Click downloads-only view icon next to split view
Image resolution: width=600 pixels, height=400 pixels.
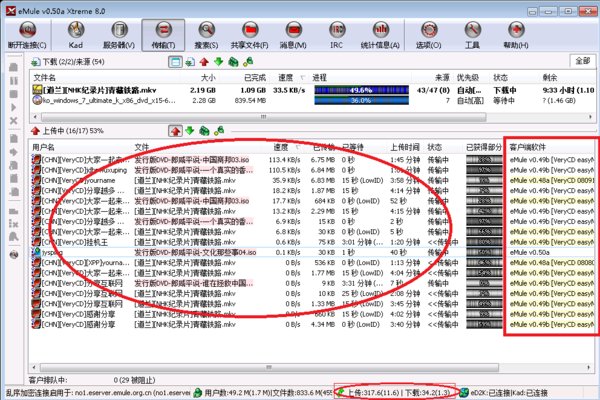(190, 62)
